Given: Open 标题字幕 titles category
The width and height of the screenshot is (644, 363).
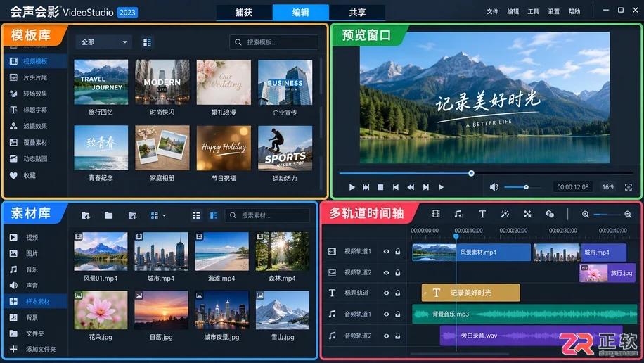Looking at the screenshot, I should [35, 110].
